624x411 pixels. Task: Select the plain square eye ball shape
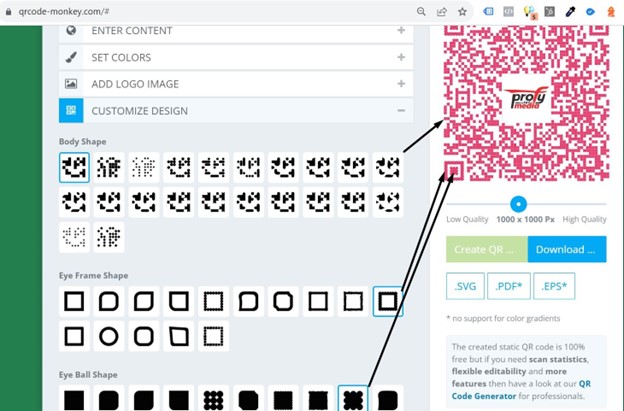(74, 399)
